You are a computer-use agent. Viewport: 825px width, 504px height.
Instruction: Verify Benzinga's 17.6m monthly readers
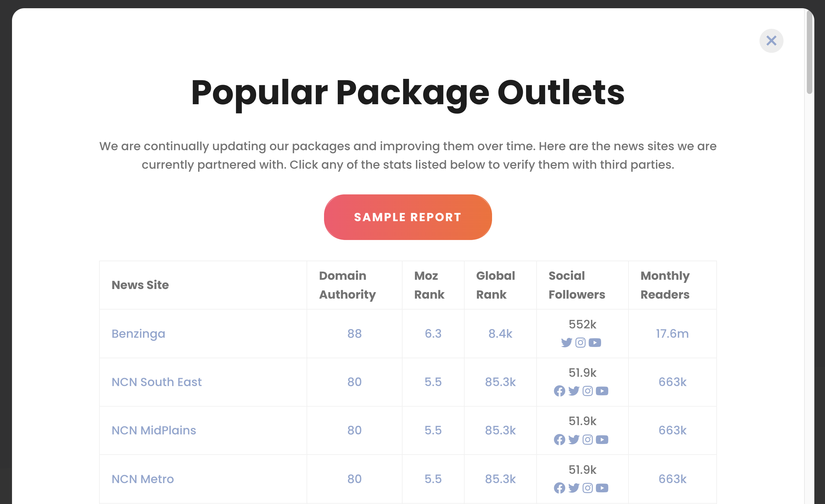(672, 334)
